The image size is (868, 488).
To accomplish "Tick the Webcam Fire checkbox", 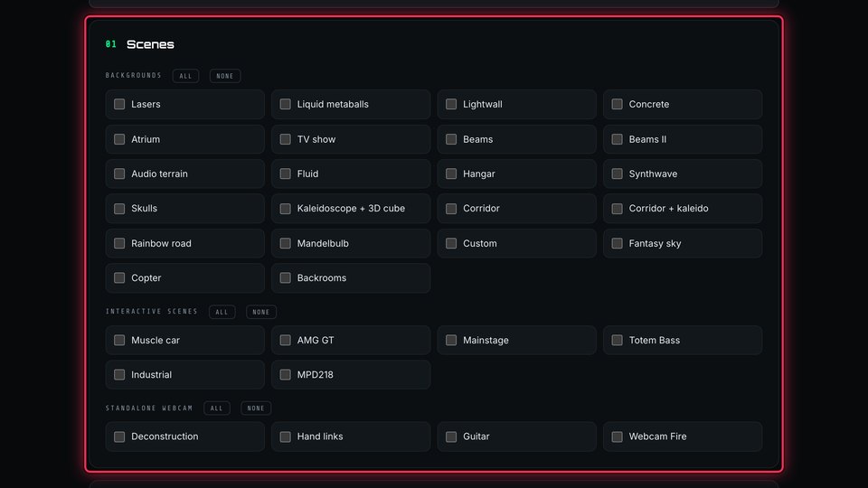I will pos(617,436).
